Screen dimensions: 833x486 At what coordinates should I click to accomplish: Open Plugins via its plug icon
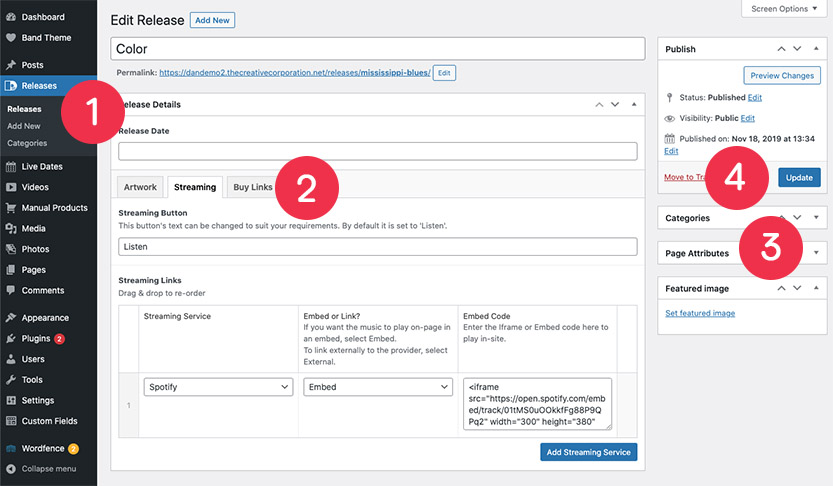(10, 338)
